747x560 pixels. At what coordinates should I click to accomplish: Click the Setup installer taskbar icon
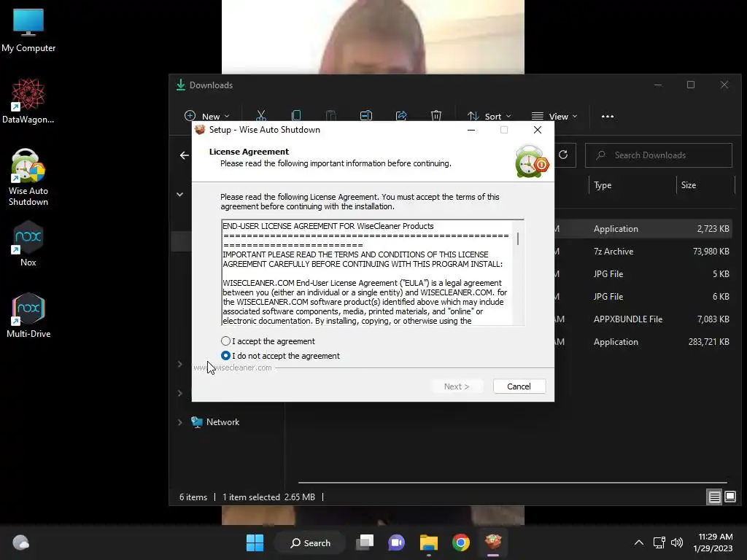point(492,542)
